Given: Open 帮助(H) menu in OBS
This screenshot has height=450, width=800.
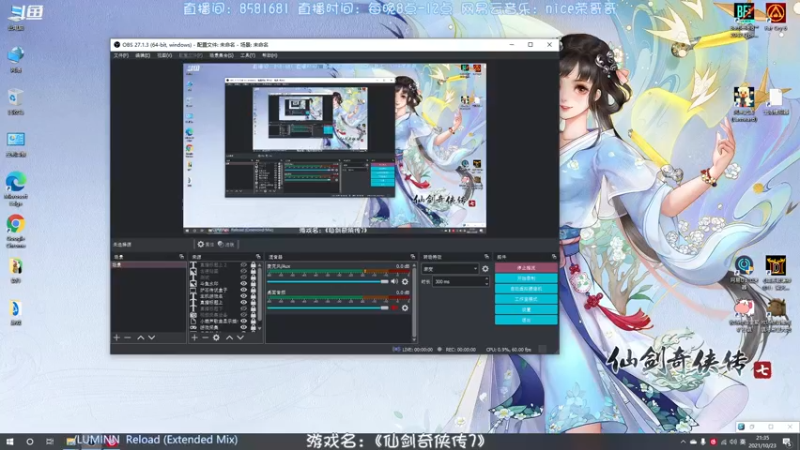Looking at the screenshot, I should (269, 55).
